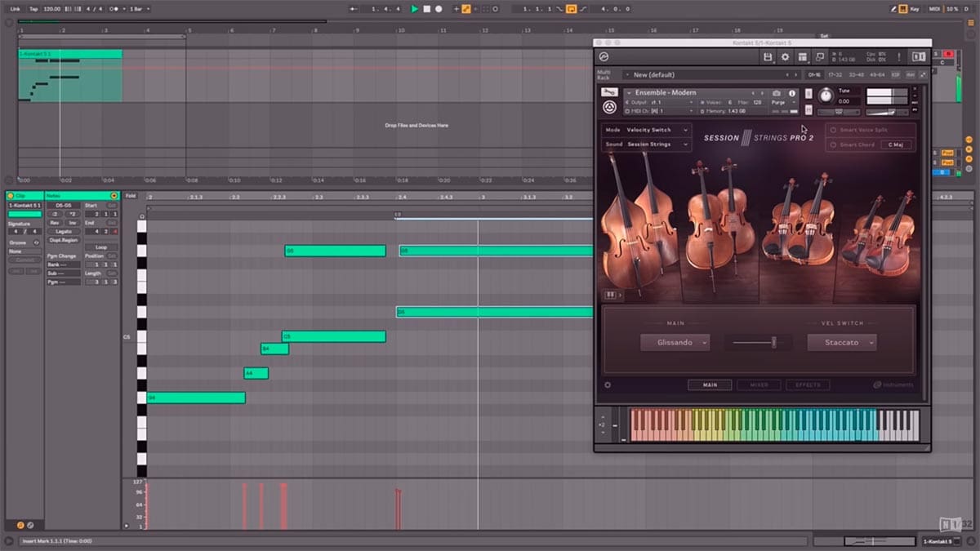
Task: Expand the Ensemble - Modern instrument menu
Action: [629, 93]
